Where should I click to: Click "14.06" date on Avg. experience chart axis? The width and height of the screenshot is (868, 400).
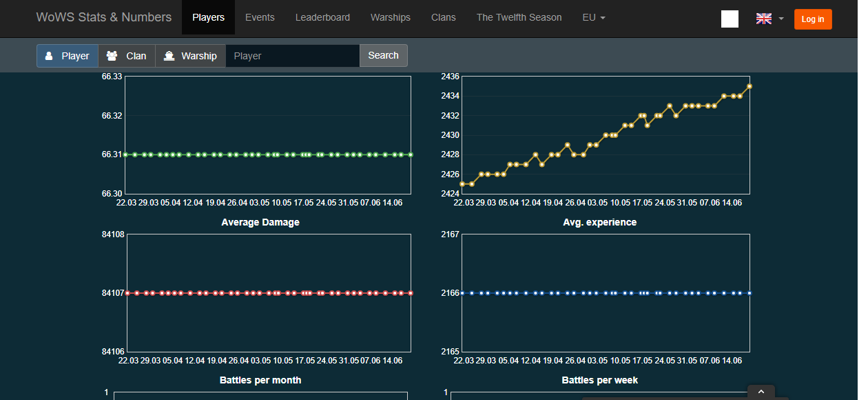tap(732, 361)
